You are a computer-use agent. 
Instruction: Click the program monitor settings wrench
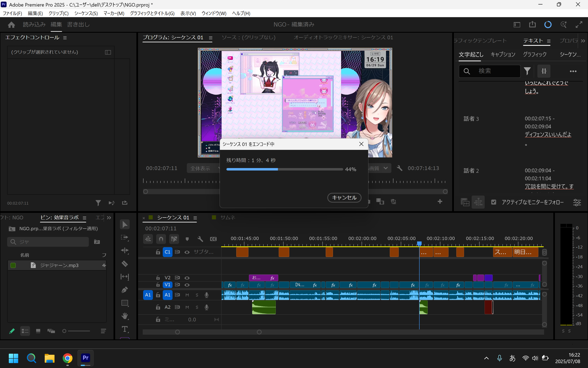(399, 168)
